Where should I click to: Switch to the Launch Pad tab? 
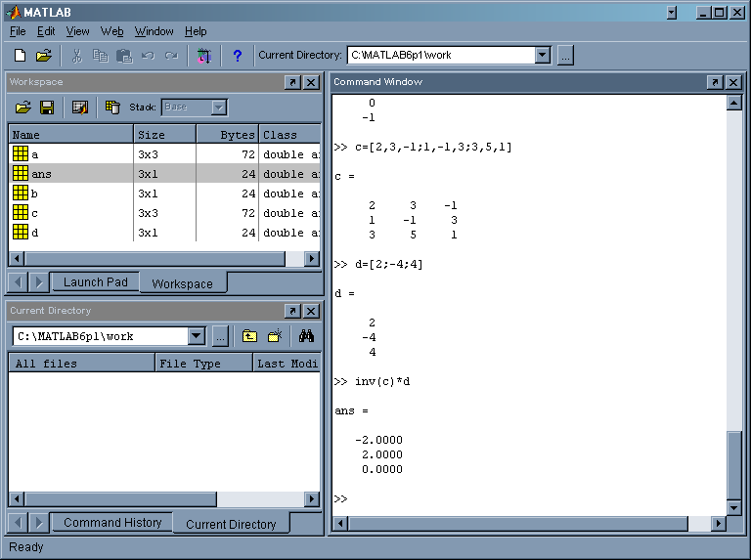tap(95, 282)
